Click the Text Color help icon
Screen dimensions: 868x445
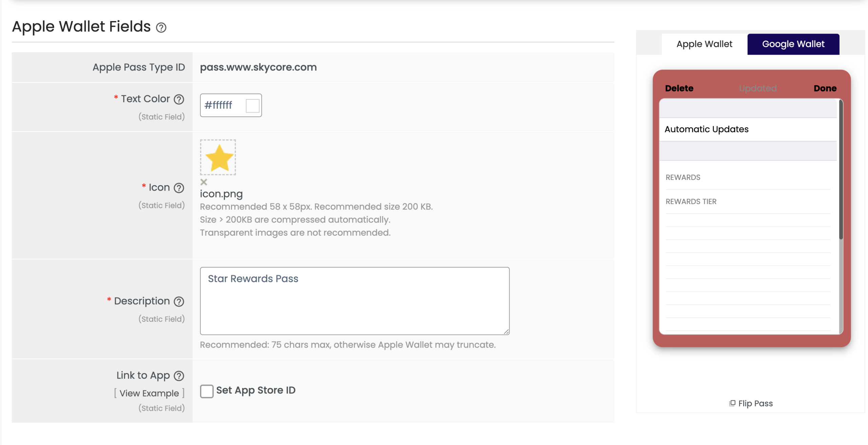pyautogui.click(x=179, y=99)
